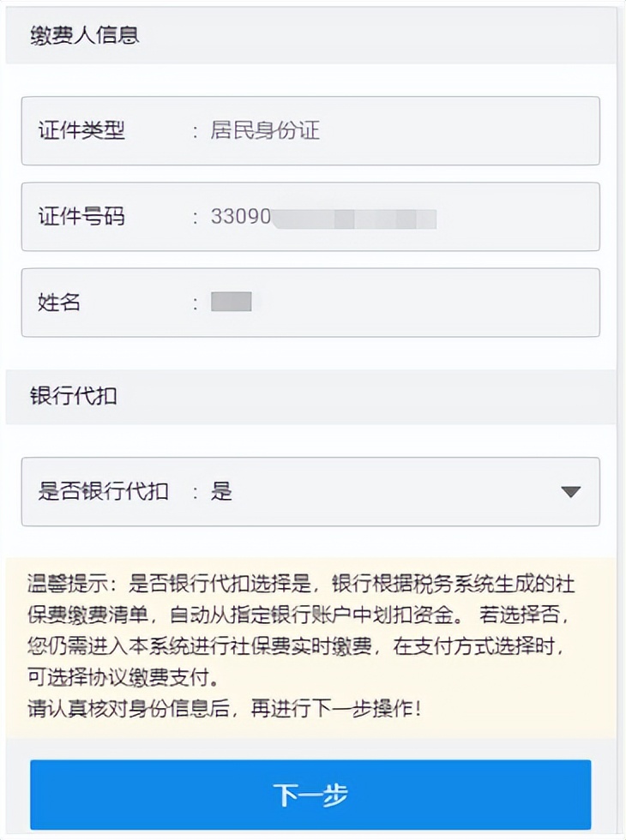This screenshot has height=840, width=626.
Task: Click the 下一步 button
Action: tap(312, 795)
